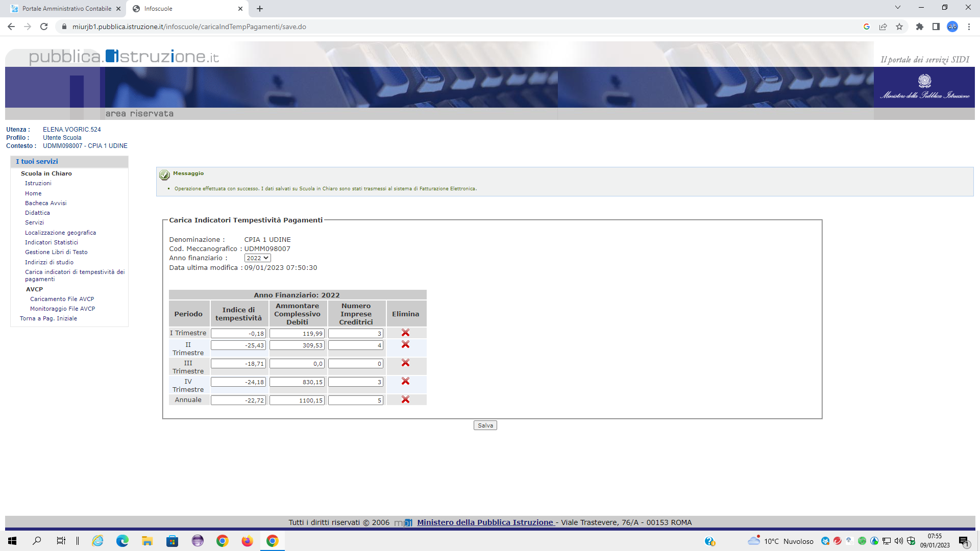Viewport: 980px width, 551px height.
Task: Remove the Annuale row
Action: [405, 399]
